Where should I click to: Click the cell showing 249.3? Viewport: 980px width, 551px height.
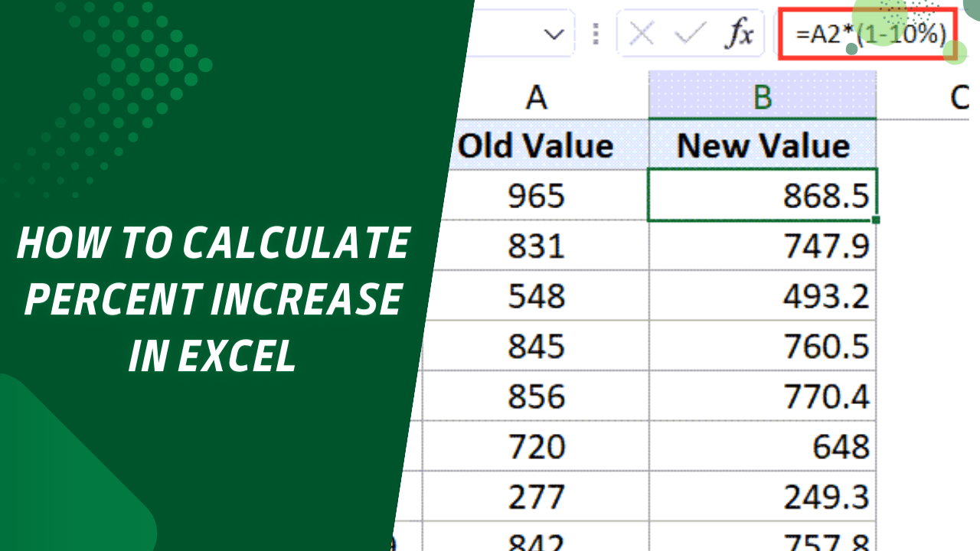tap(763, 495)
